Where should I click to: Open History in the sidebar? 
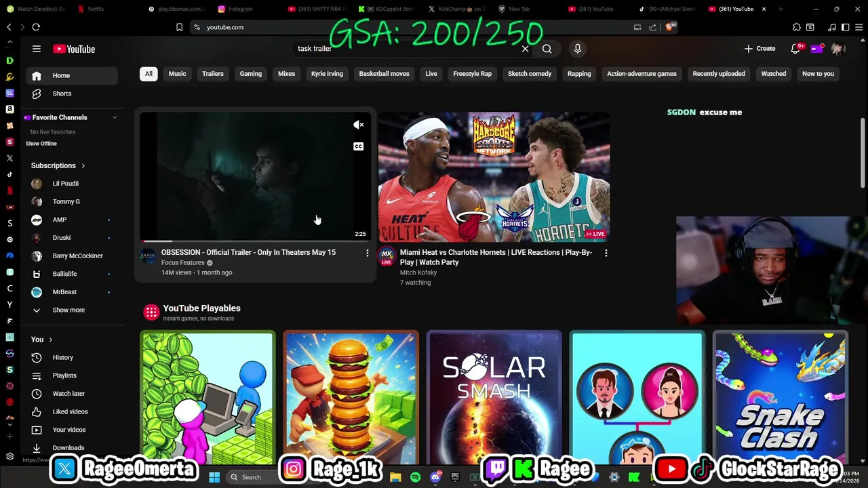71,357
